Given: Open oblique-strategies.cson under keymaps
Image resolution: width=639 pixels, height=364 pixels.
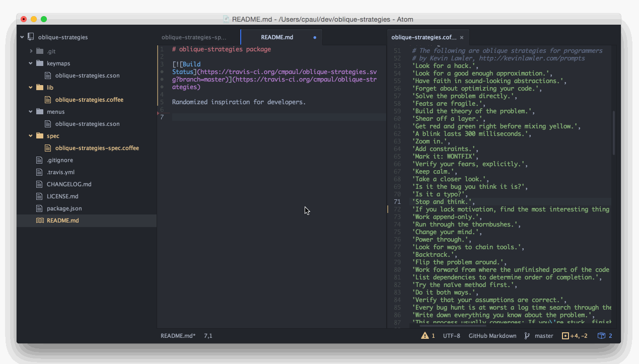Looking at the screenshot, I should 87,76.
